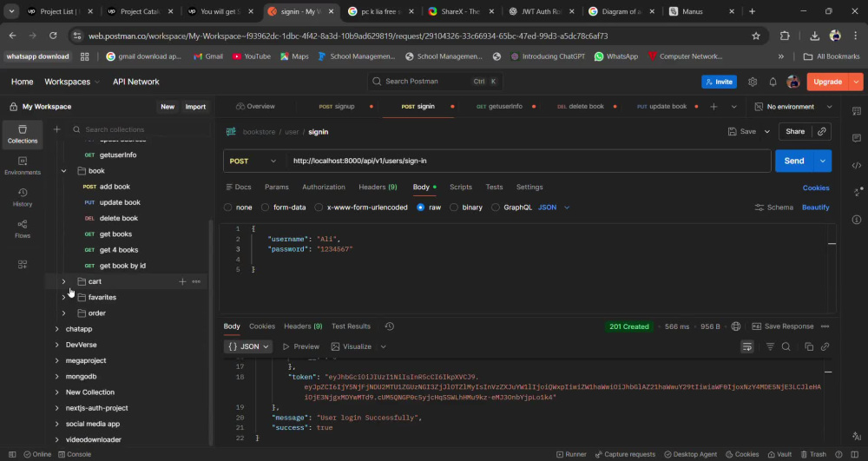Open the code snippet icon in right sidebar
The width and height of the screenshot is (868, 461).
(857, 165)
